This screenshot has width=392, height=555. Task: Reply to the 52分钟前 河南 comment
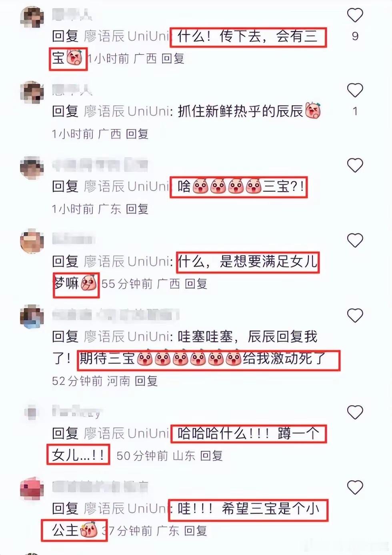[146, 381]
